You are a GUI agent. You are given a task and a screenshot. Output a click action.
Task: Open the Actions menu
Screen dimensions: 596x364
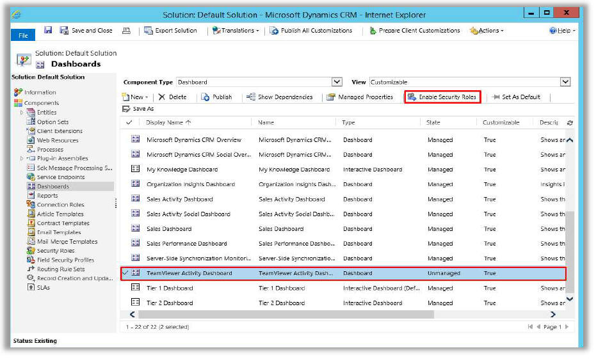click(487, 31)
